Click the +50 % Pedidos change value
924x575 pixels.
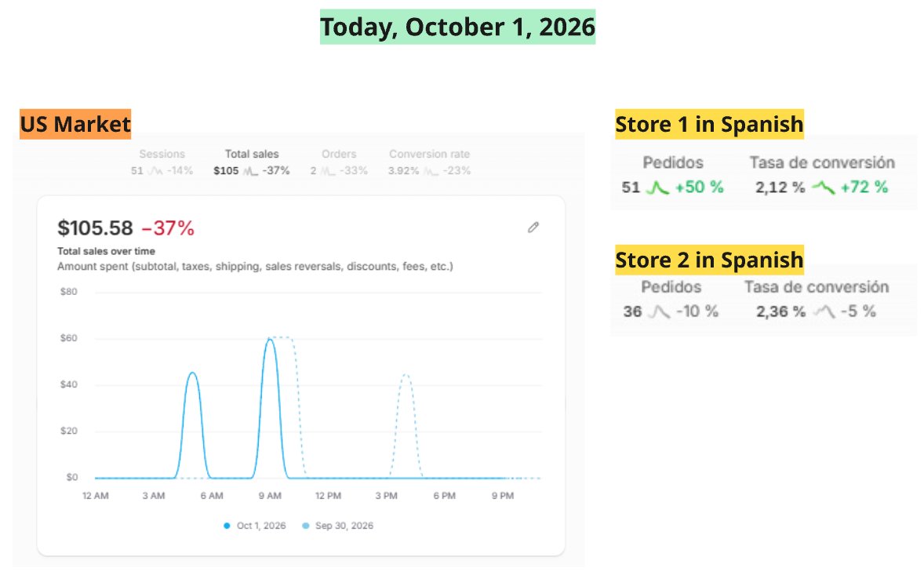click(700, 187)
